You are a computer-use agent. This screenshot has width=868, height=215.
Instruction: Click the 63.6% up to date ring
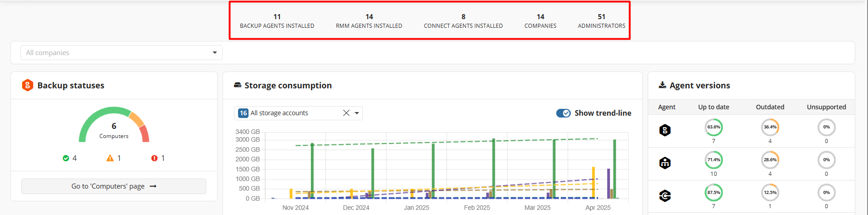(x=714, y=127)
